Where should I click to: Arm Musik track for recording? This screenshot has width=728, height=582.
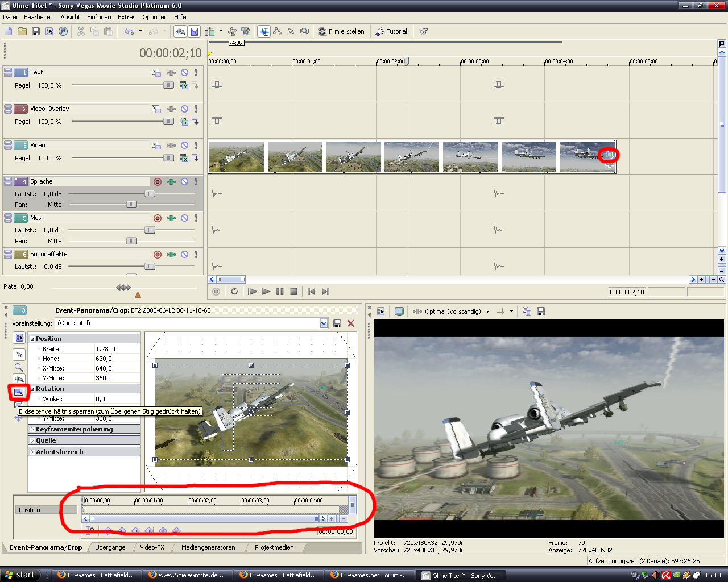(158, 218)
